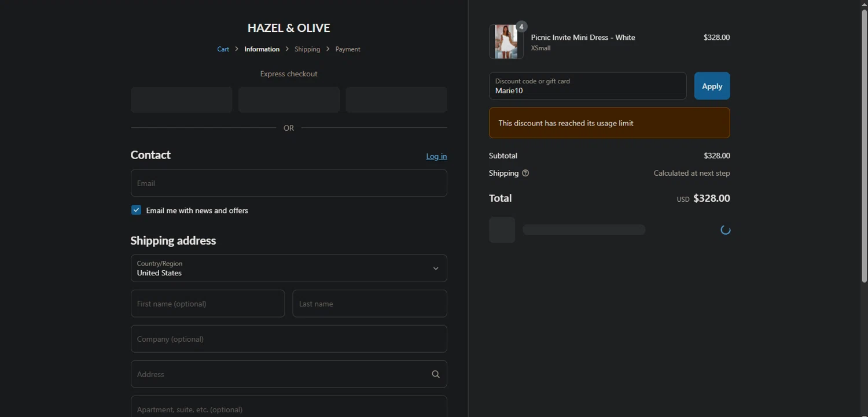Select the Shipping breadcrumb step

pos(307,49)
